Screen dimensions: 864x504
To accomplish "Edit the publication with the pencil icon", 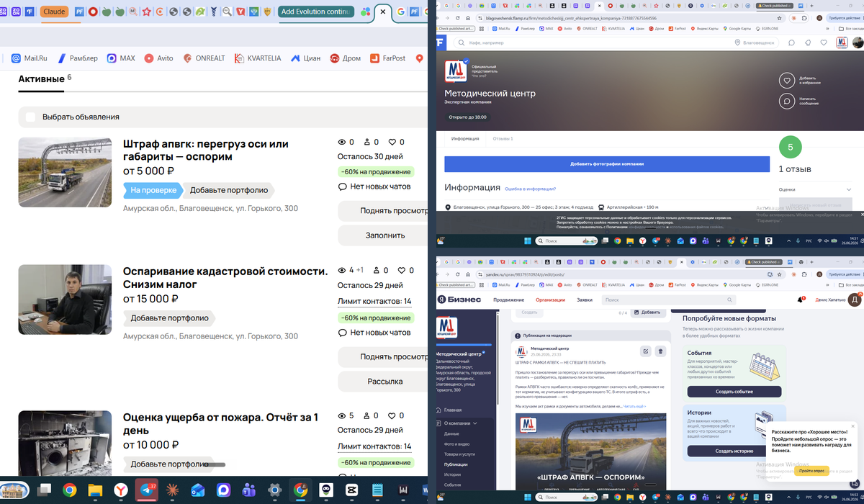I will click(646, 351).
